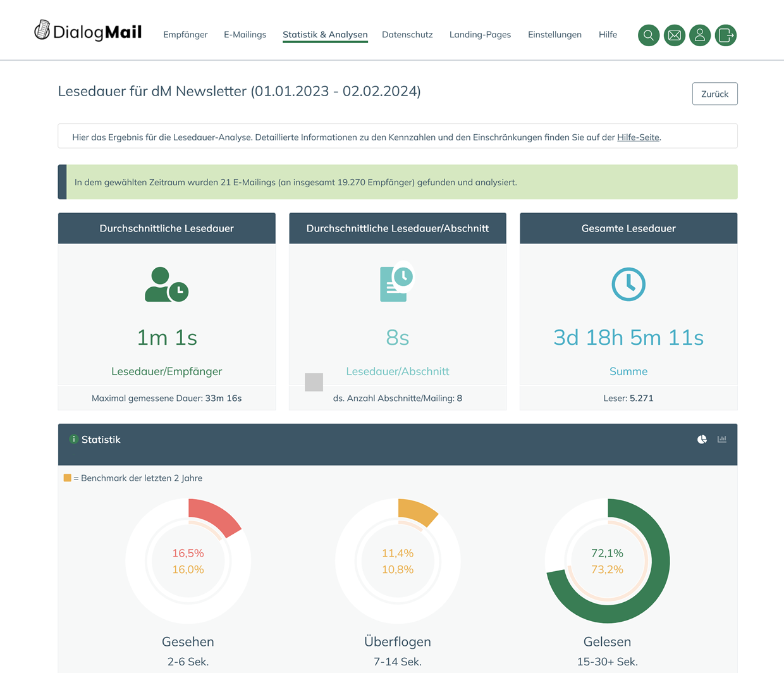
Task: Click the 16,0% benchmark value
Action: tap(188, 570)
